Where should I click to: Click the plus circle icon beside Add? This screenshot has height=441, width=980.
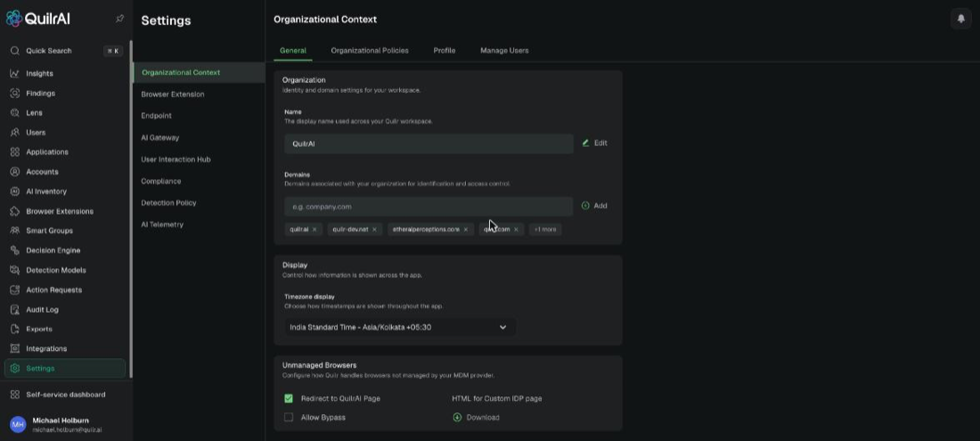coord(585,206)
